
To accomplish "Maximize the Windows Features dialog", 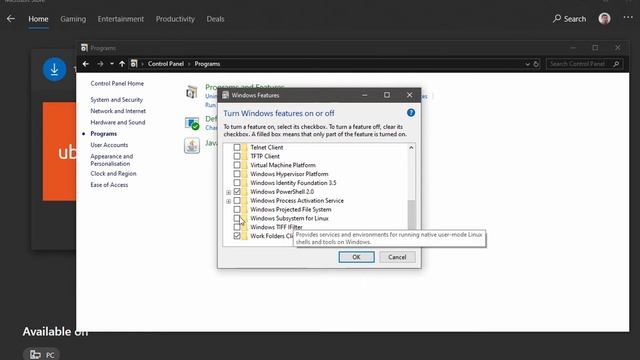I will coord(387,95).
